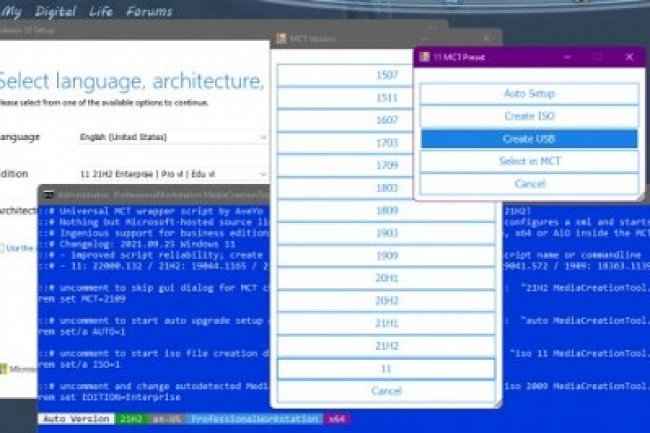Choose Create USB preset
This screenshot has width=650, height=433.
pos(528,138)
